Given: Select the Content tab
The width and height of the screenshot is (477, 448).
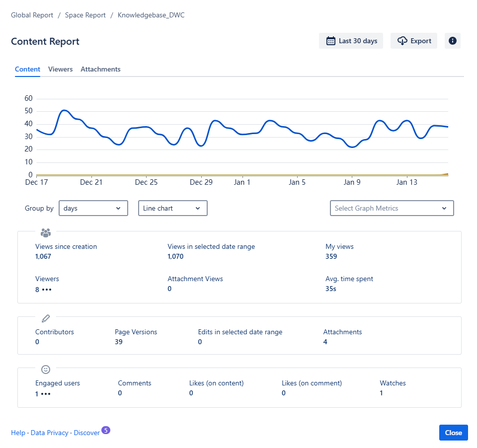Looking at the screenshot, I should [27, 69].
